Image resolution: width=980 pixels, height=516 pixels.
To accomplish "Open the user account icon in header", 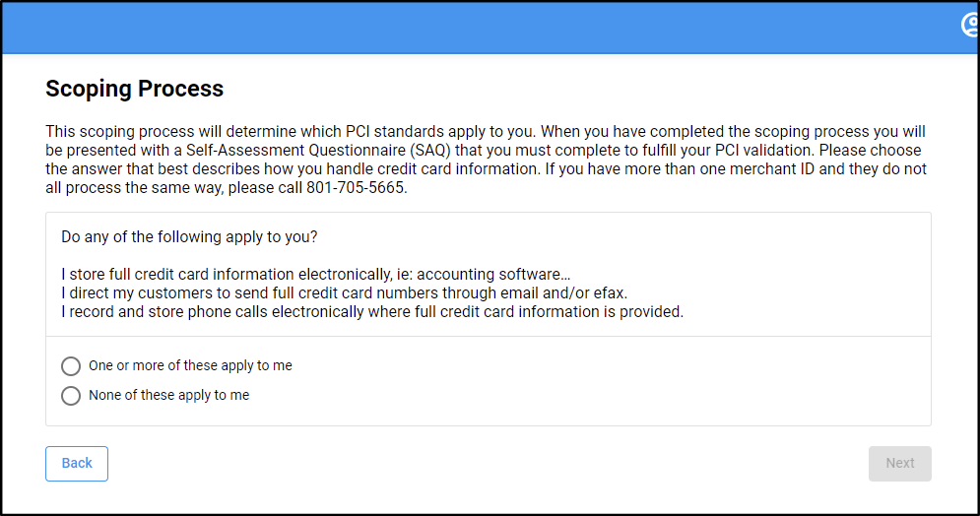I will 971,26.
